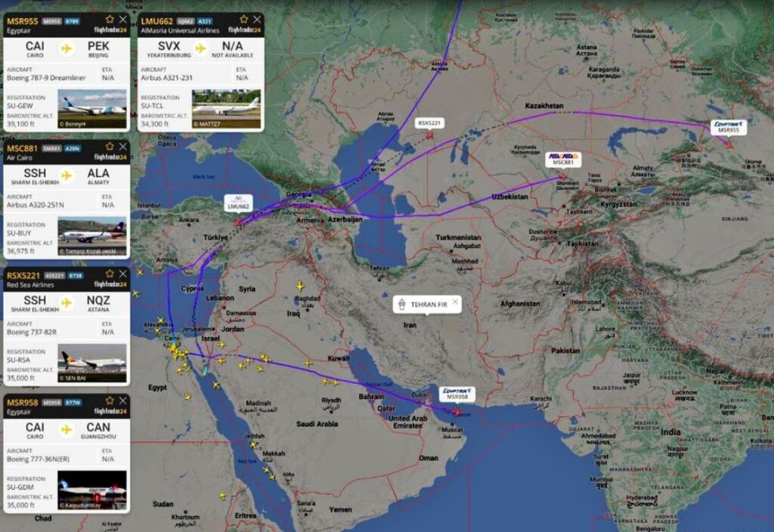Click the flightradar24 logo on MSR955 card
The image size is (774, 532).
[110, 30]
